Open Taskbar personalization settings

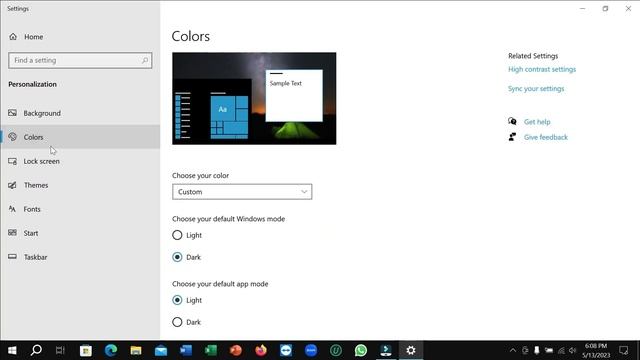tap(80, 257)
